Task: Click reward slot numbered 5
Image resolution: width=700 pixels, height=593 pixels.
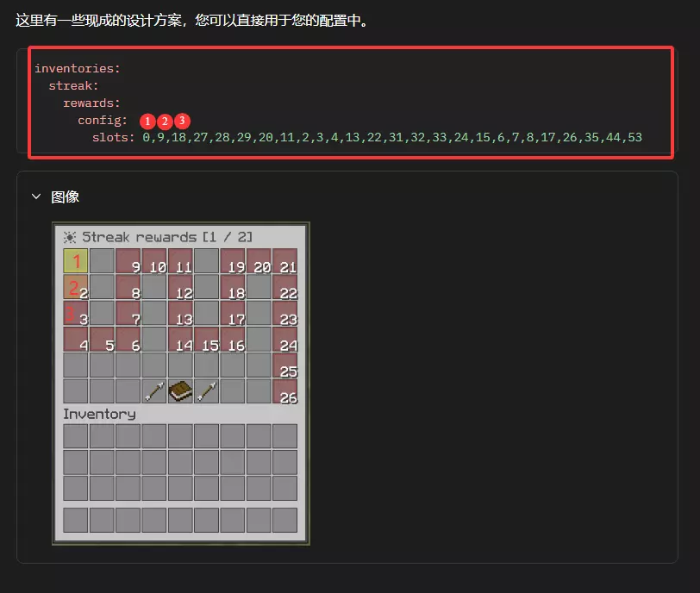Action: (x=102, y=339)
